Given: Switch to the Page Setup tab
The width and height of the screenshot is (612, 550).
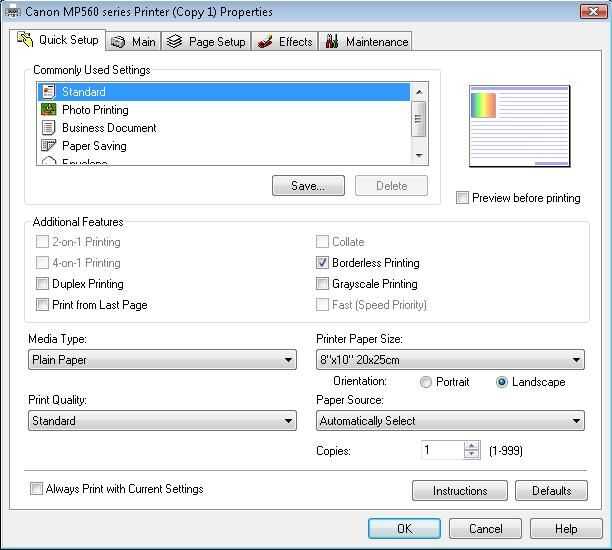Looking at the screenshot, I should pyautogui.click(x=206, y=41).
